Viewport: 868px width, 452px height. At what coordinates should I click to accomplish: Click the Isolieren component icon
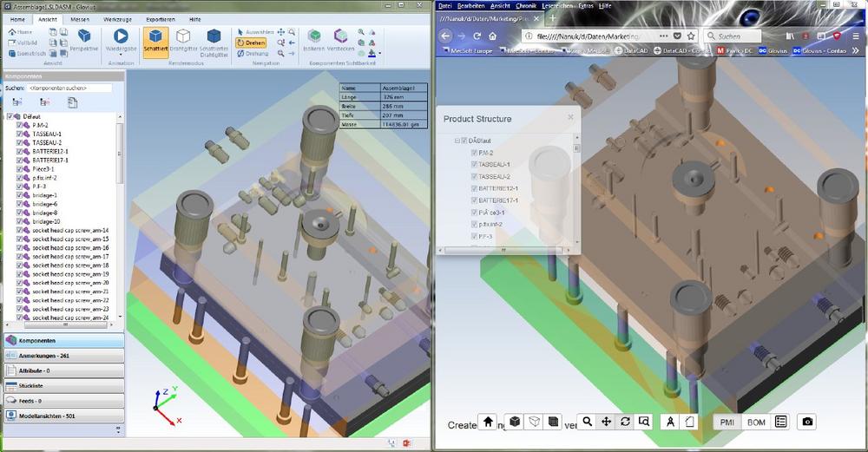[314, 36]
